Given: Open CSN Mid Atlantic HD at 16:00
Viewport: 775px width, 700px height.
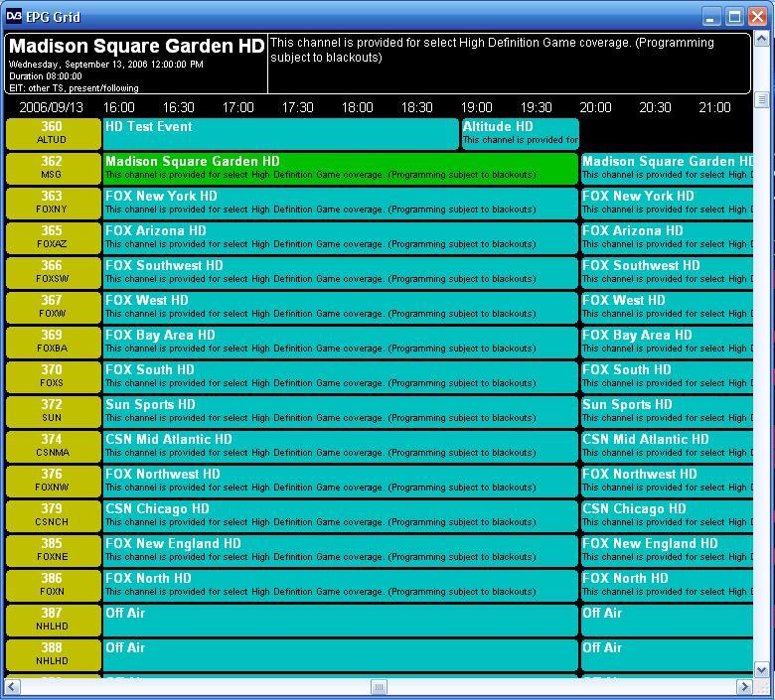Looking at the screenshot, I should (341, 446).
